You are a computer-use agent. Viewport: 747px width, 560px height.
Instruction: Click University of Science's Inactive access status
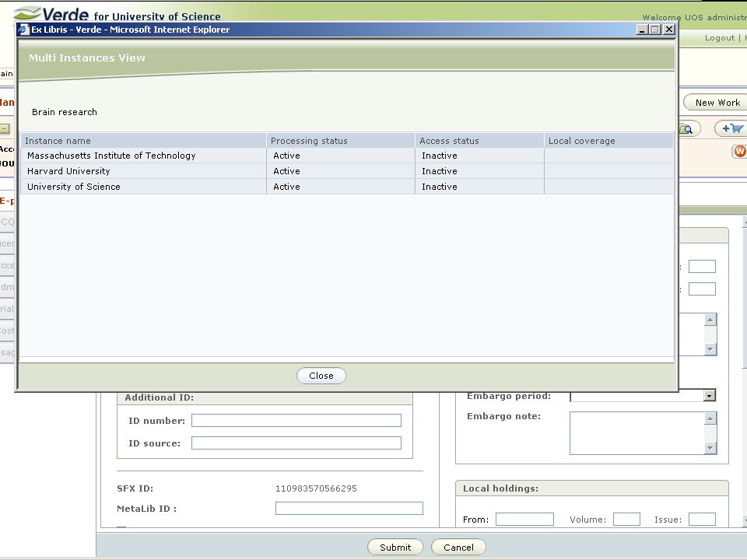pyautogui.click(x=439, y=187)
